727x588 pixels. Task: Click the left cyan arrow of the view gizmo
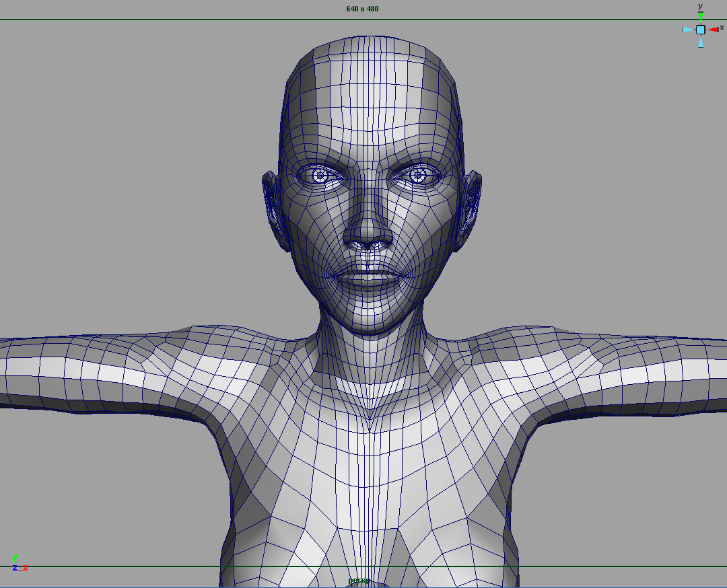687,29
